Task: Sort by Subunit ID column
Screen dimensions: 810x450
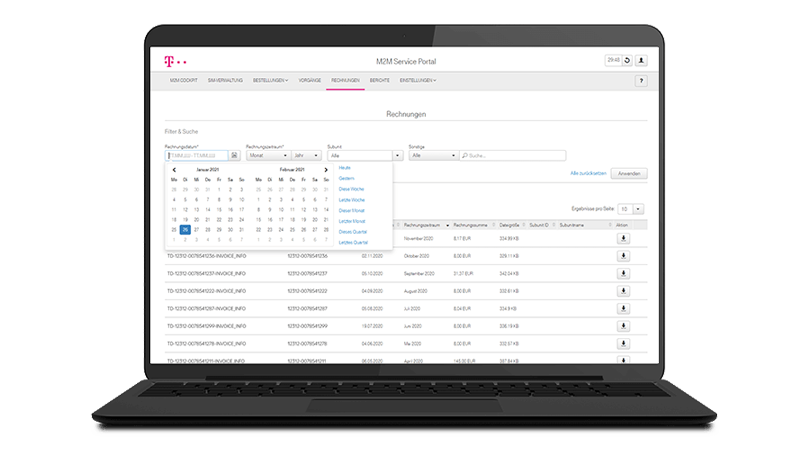Action: pos(542,225)
